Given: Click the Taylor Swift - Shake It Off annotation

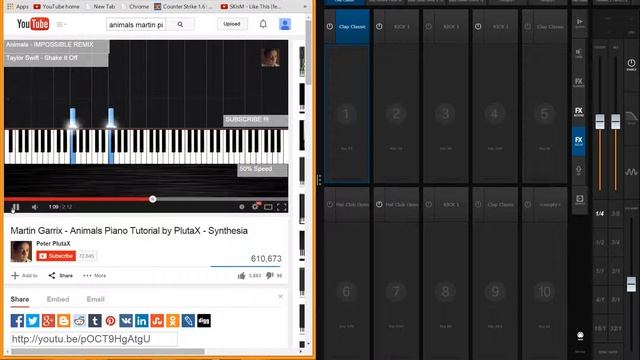Looking at the screenshot, I should (x=57, y=59).
